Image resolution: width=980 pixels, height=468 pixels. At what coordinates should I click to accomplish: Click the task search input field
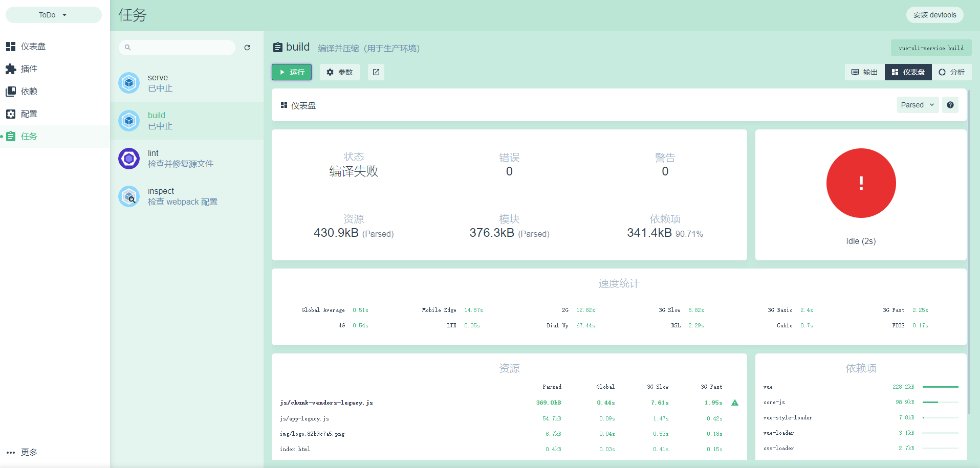click(x=177, y=48)
